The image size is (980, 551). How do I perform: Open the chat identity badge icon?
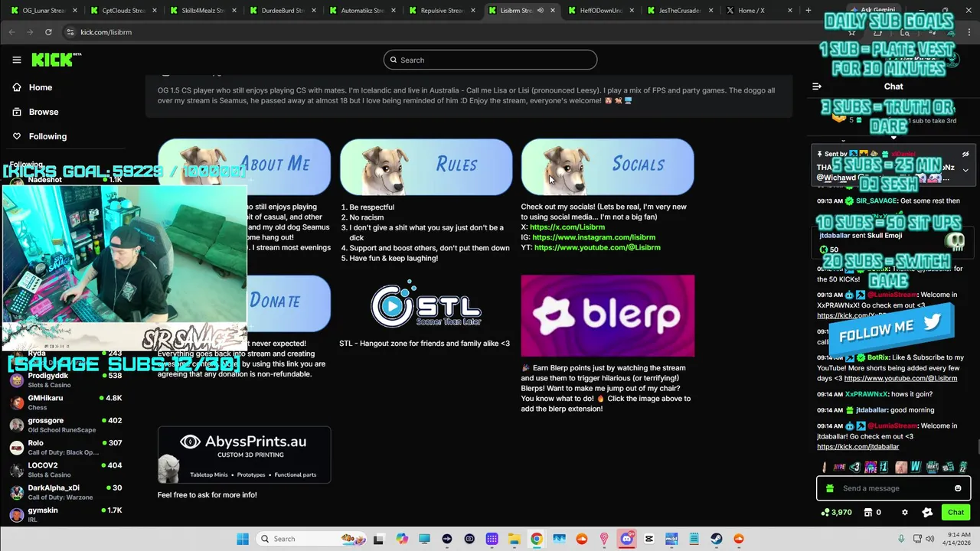pyautogui.click(x=927, y=513)
